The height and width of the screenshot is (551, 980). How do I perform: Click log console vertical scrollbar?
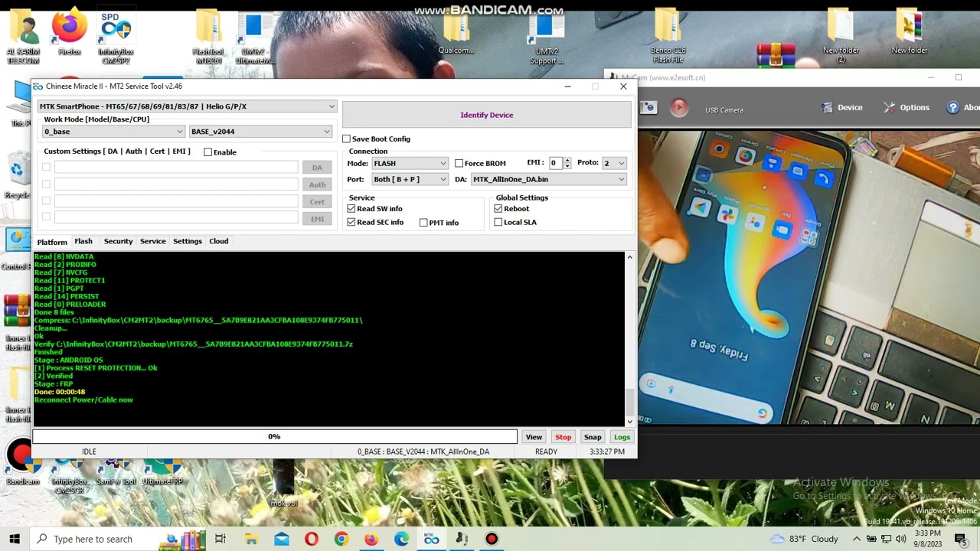pos(630,338)
